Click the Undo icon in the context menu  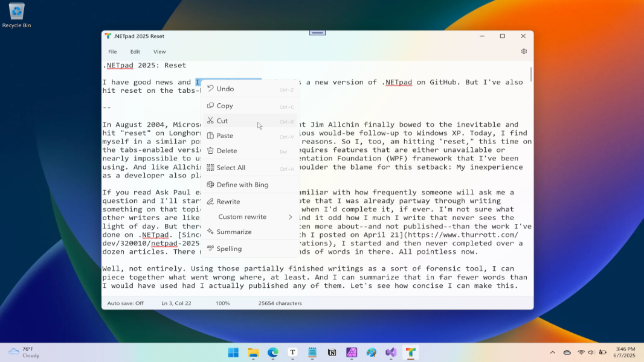point(210,89)
